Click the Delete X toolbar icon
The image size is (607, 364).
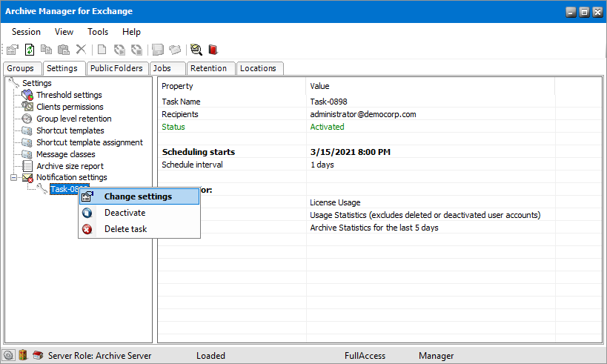[81, 49]
